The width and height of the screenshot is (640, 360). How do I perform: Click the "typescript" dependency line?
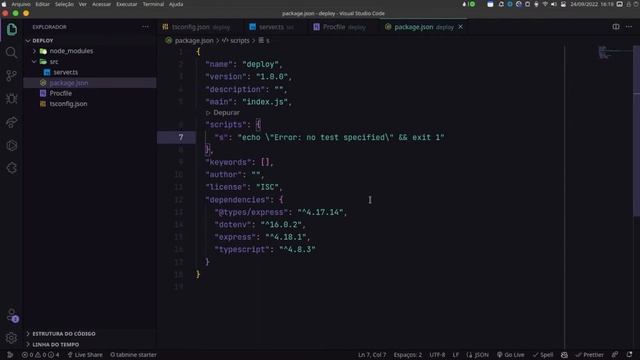[265, 250]
